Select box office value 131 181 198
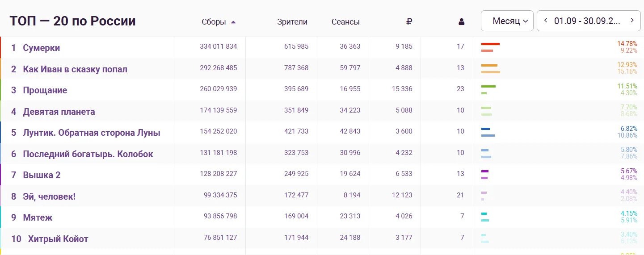Screen dimensions: 644x255 point(219,153)
